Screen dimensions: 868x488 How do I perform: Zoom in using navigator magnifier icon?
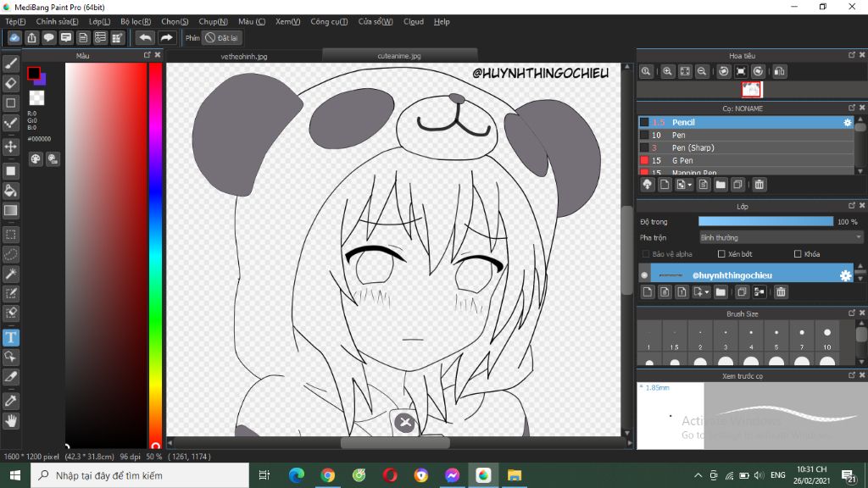(668, 71)
